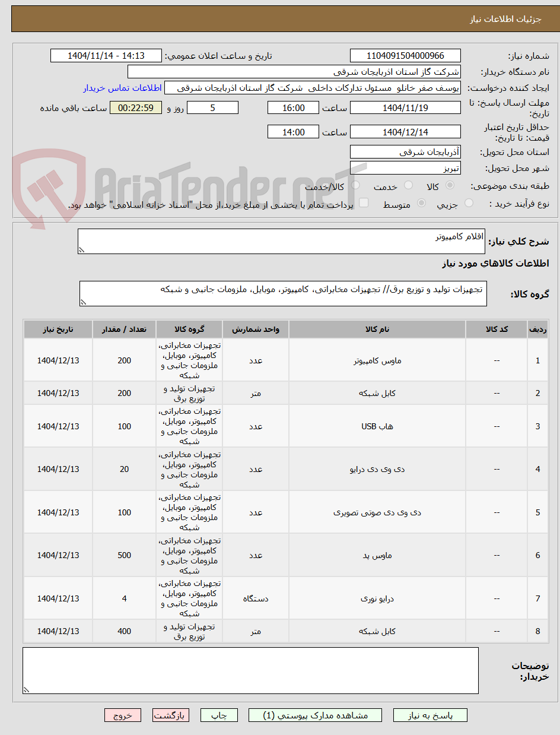This screenshot has height=735, width=560.
Task: Click the گروه کالا text area
Action: click(283, 294)
